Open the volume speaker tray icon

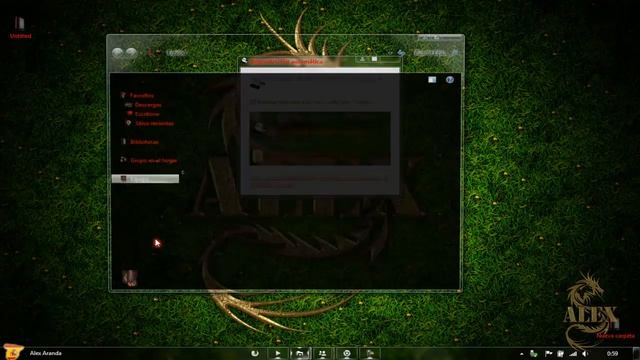pyautogui.click(x=586, y=354)
